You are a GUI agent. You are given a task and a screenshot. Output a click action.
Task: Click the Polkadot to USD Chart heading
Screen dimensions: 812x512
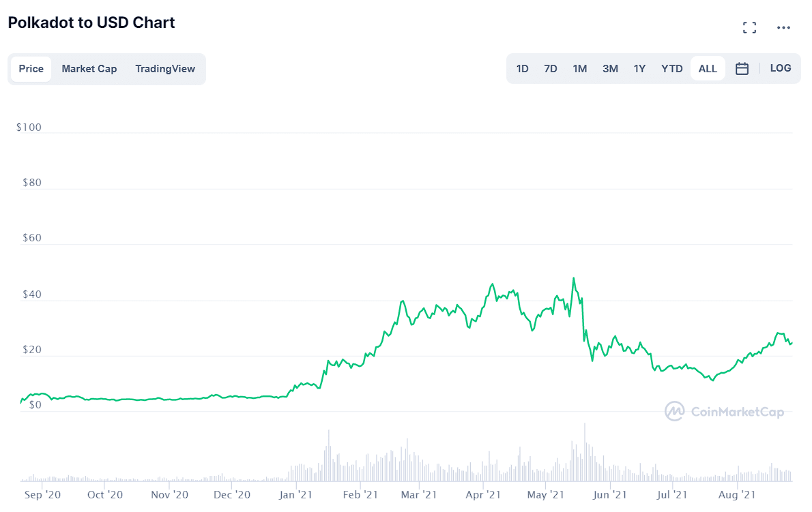[x=91, y=22]
